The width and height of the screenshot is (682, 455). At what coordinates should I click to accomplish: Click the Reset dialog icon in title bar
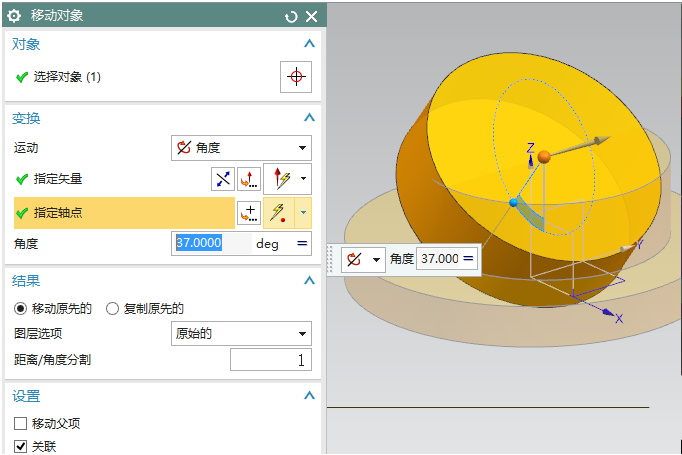pos(291,16)
